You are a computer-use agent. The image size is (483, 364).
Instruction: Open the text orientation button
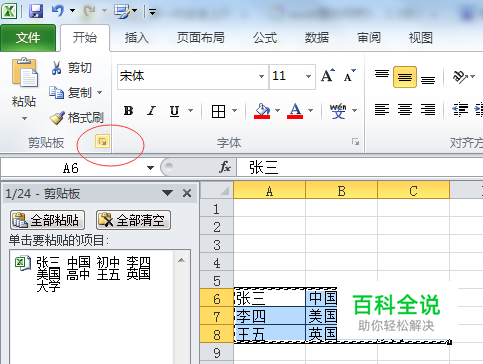tap(461, 77)
